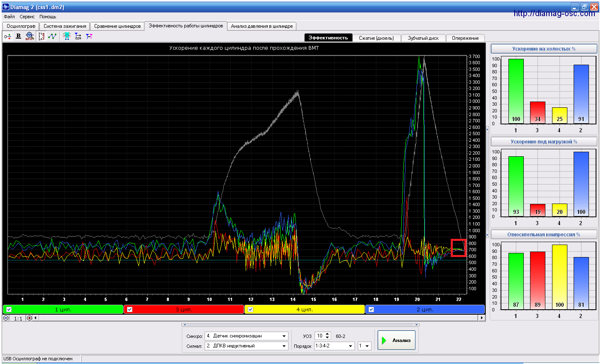Click the idle acceleration bar showing 100
This screenshot has height=364, width=601.
516,91
